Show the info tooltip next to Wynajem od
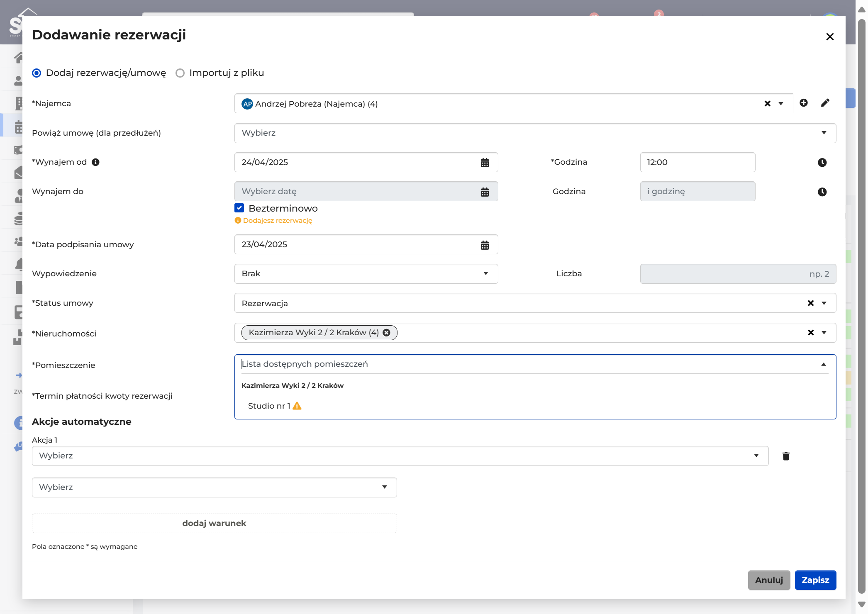 point(95,162)
